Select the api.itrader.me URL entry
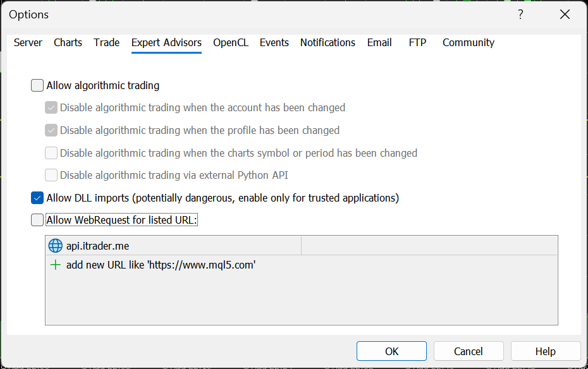This screenshot has width=588, height=369. [98, 246]
